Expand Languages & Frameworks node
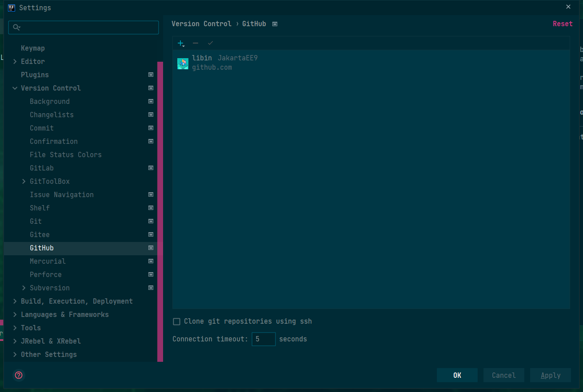The image size is (583, 392). (x=15, y=314)
